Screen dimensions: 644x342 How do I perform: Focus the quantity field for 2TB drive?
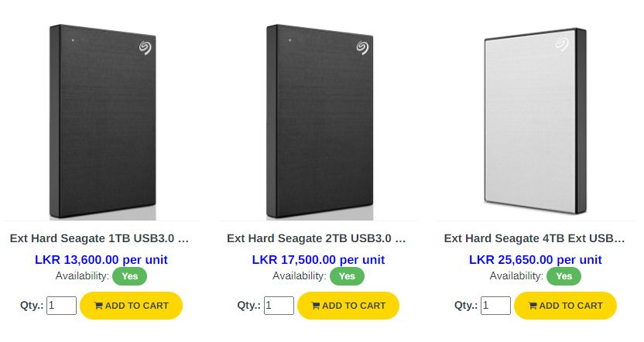279,306
